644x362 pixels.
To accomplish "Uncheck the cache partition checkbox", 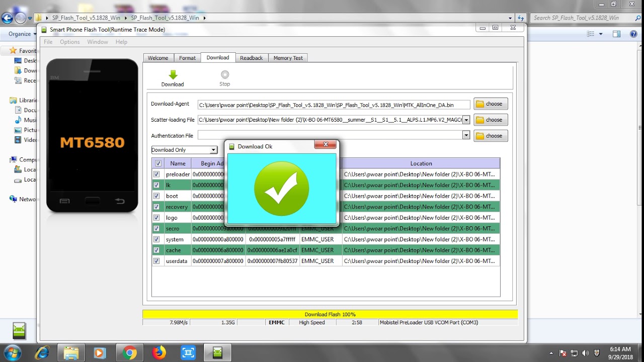I will point(156,250).
